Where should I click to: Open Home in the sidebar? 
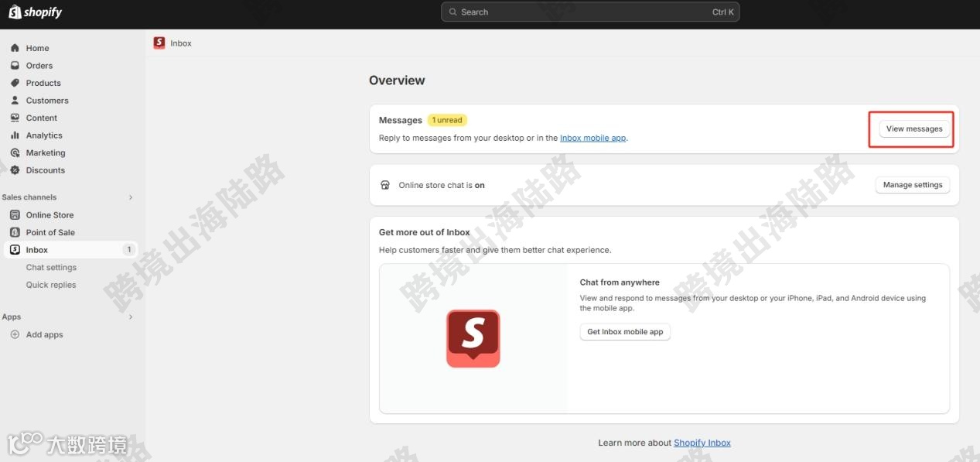(37, 48)
